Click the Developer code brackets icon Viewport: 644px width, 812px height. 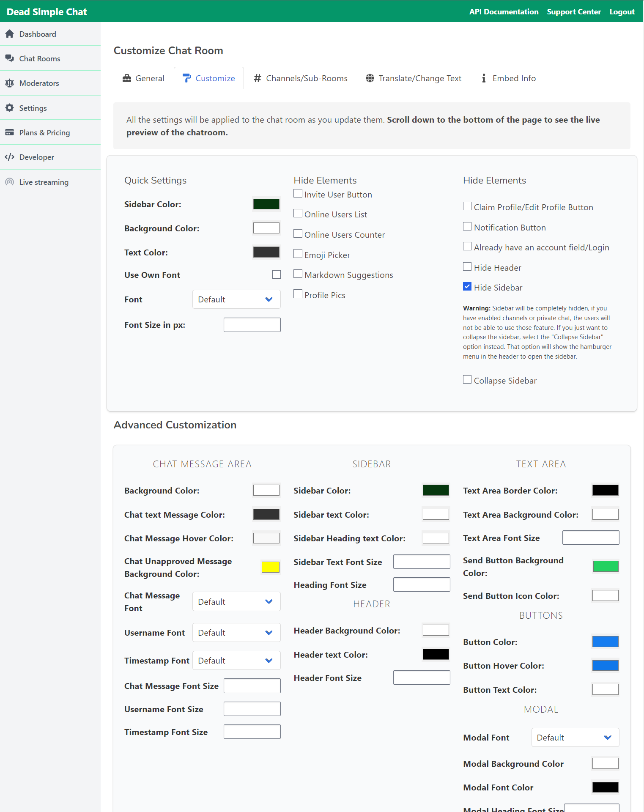pos(10,157)
